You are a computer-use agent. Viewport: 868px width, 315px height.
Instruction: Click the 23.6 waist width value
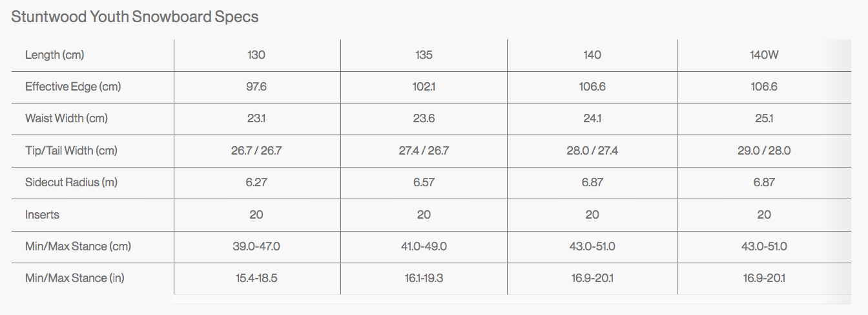point(424,118)
